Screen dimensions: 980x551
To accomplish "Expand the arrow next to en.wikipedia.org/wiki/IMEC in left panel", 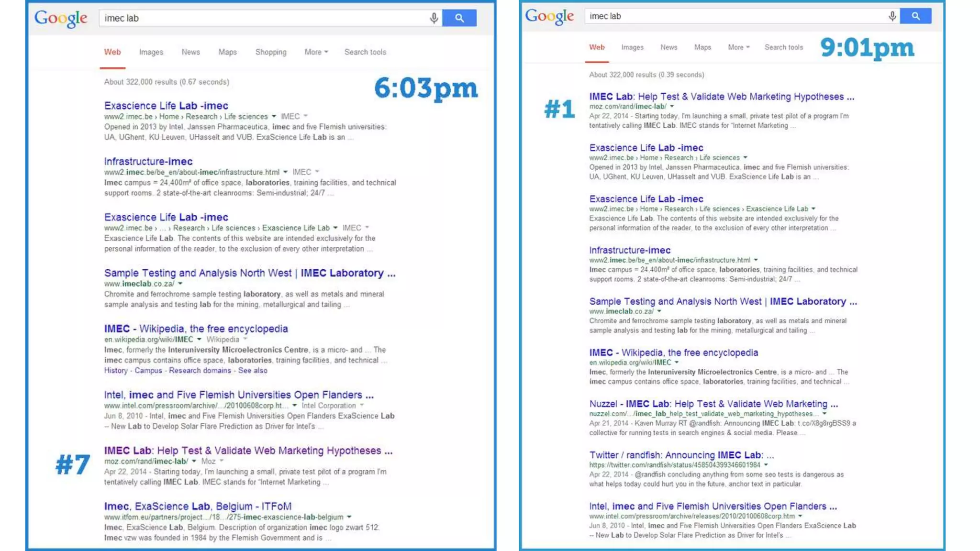I will pyautogui.click(x=199, y=339).
